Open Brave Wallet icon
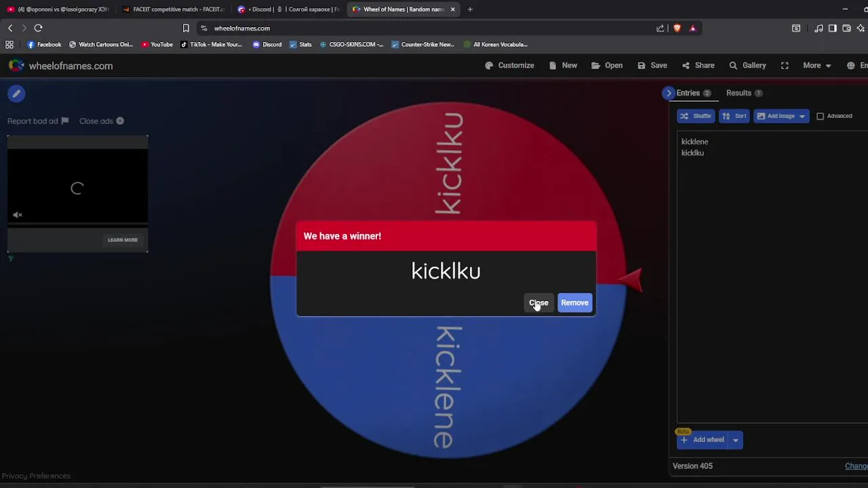This screenshot has height=488, width=868. coord(846,28)
